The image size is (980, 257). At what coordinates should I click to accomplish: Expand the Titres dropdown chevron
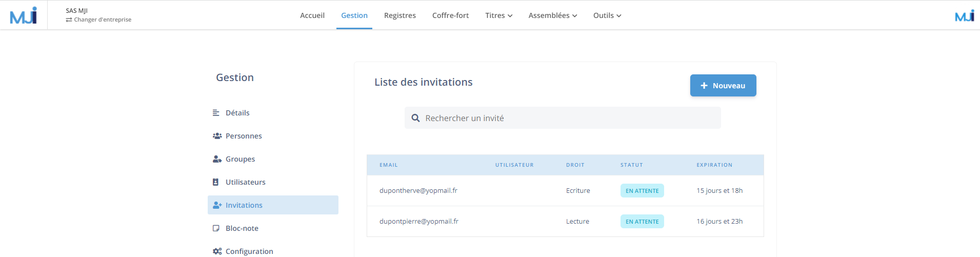pos(510,16)
